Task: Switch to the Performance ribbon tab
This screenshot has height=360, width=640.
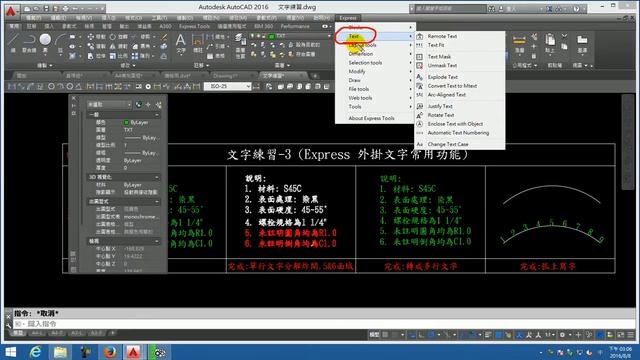Action: 295,27
